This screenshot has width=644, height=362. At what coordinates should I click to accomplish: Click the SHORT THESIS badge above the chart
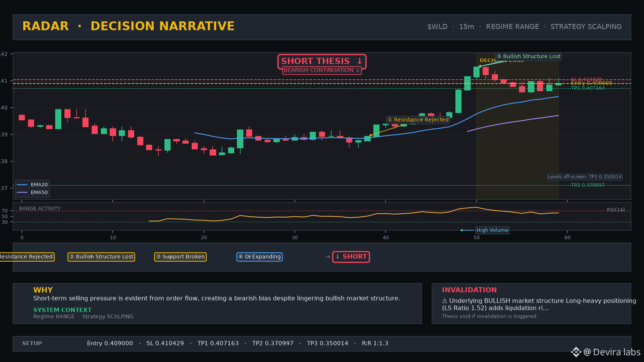point(322,61)
